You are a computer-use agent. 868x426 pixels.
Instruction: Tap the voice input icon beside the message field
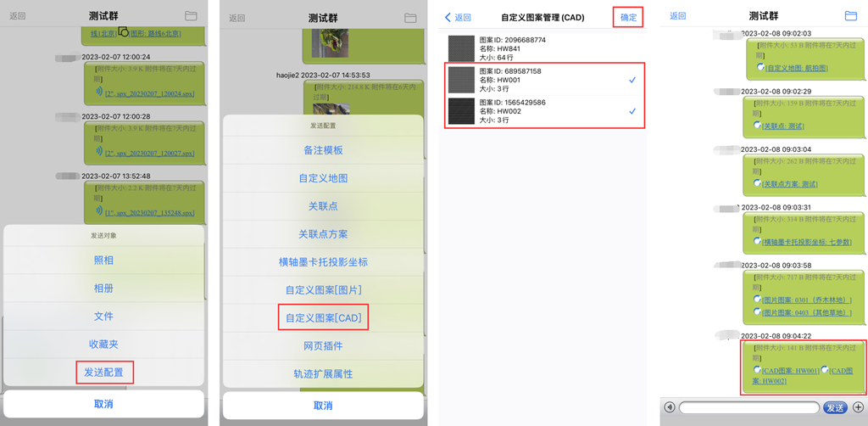click(x=670, y=407)
